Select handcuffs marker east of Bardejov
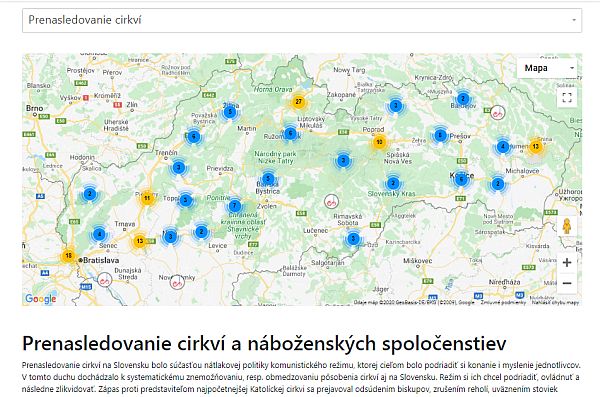The image size is (600, 397). [497, 113]
